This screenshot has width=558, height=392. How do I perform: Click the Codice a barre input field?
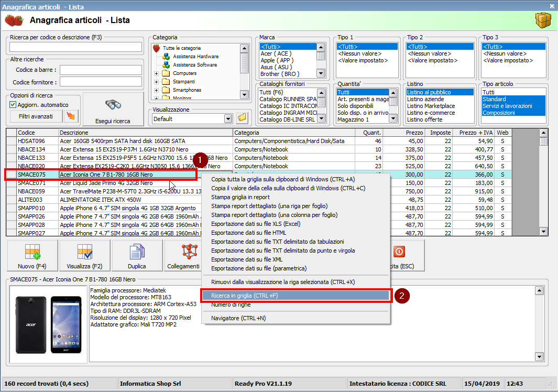coord(101,70)
